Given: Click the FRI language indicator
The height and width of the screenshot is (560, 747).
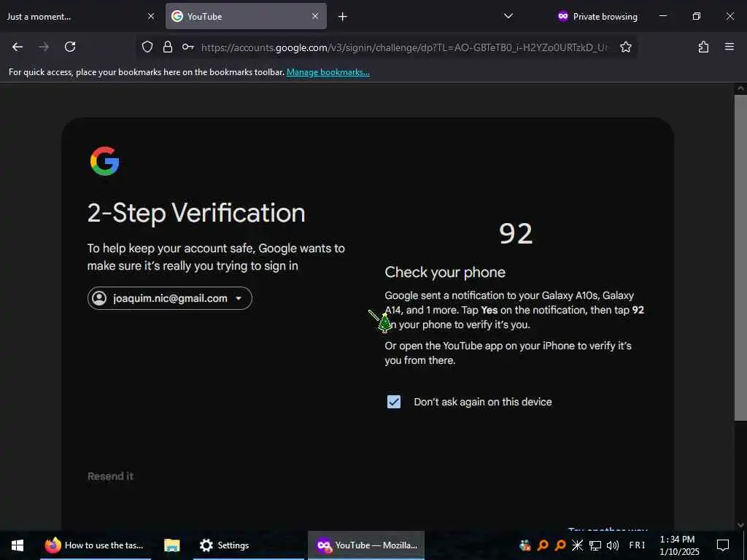Looking at the screenshot, I should click(x=637, y=545).
